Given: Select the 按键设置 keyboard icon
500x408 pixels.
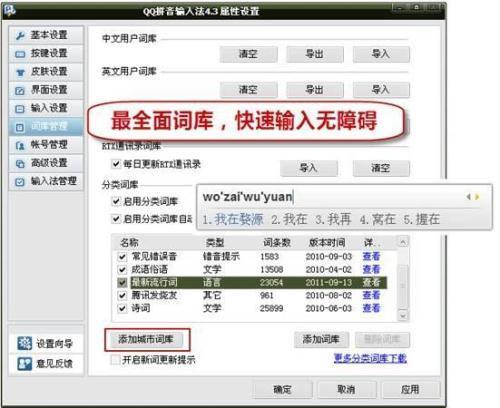Looking at the screenshot, I should 20,54.
